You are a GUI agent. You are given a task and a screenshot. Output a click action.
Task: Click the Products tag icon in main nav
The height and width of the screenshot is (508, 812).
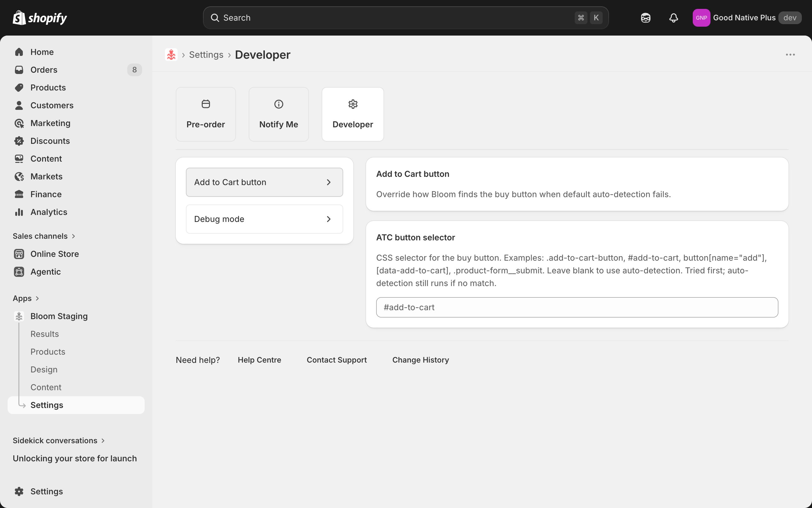(x=19, y=87)
